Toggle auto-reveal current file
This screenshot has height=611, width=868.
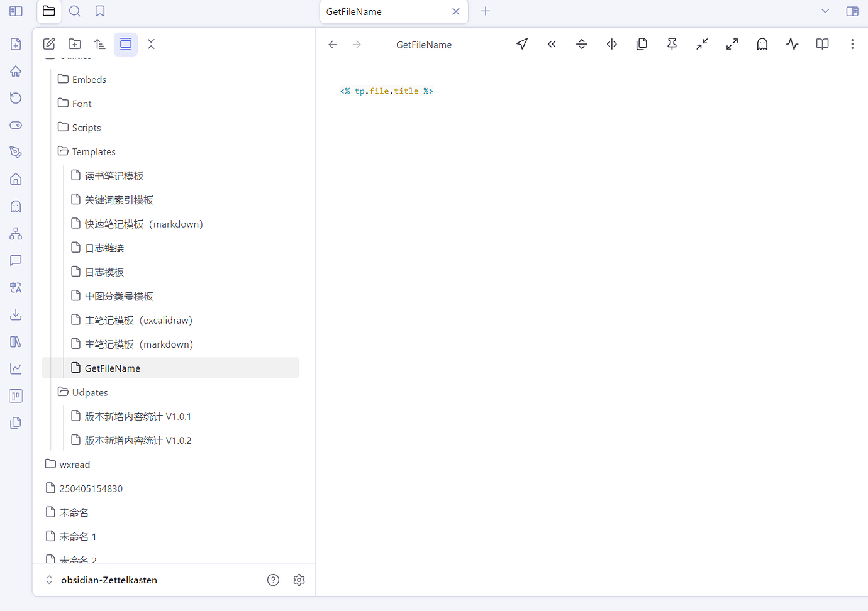tap(126, 44)
